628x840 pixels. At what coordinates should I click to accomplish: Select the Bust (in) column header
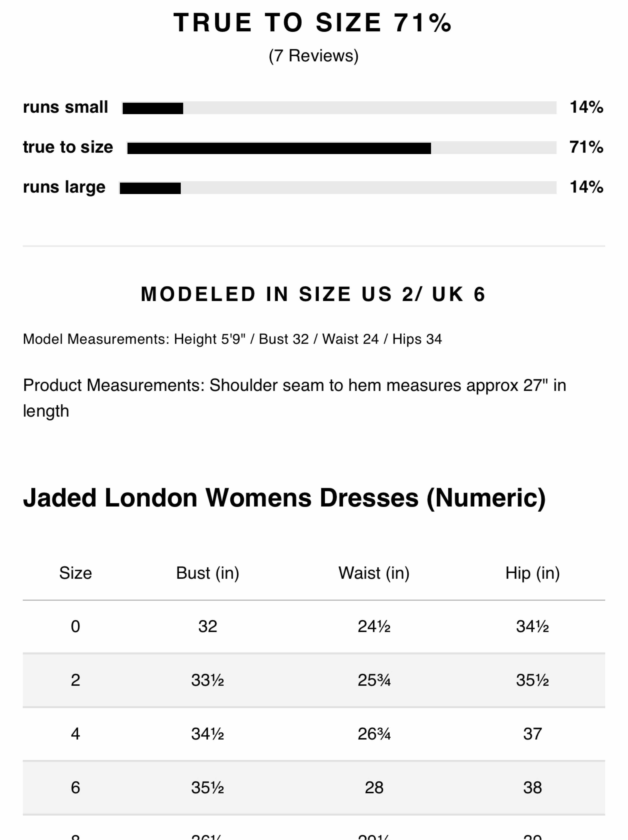[x=207, y=573]
